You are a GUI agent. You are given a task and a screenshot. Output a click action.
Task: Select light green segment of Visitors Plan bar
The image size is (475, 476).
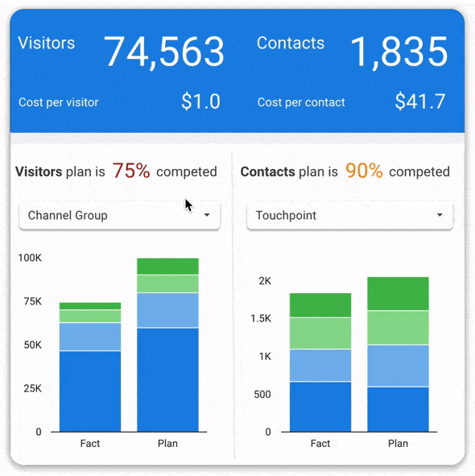click(x=167, y=284)
